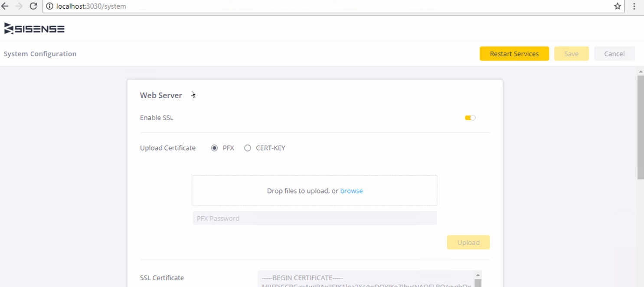Disable the Enable SSL toggle

point(470,118)
